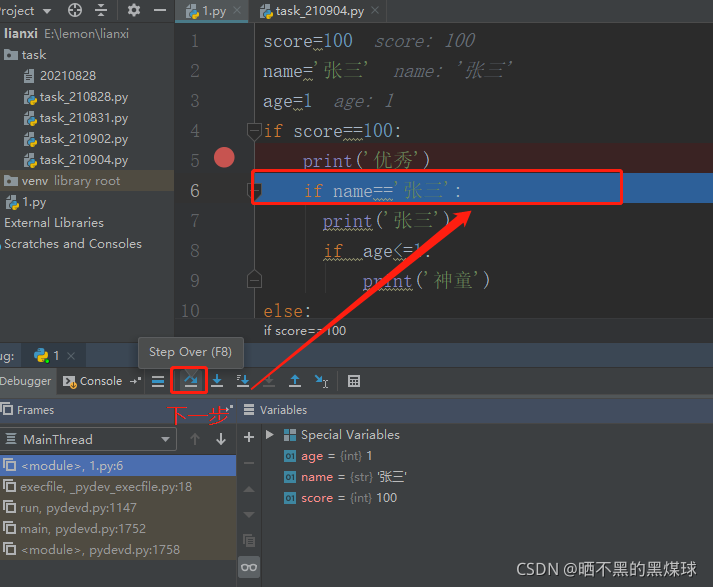This screenshot has width=713, height=587.
Task: Select 1.py in the project tree
Action: (25, 202)
